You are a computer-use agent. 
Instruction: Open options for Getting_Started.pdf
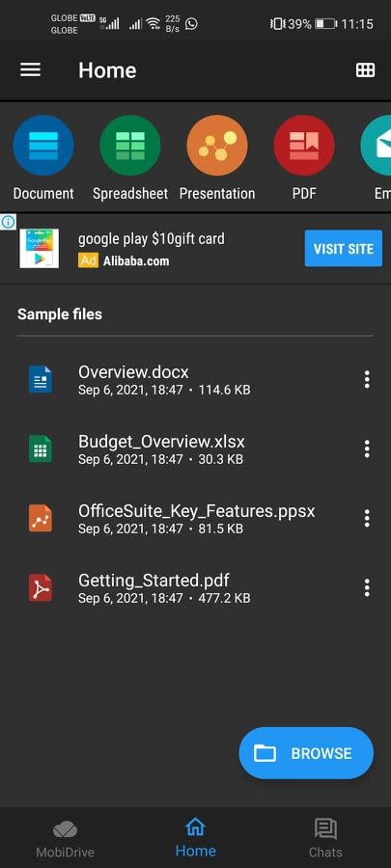pos(367,587)
